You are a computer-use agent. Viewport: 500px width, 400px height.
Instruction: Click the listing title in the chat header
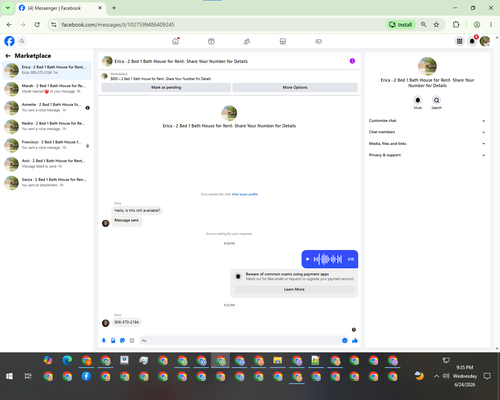coord(181,61)
